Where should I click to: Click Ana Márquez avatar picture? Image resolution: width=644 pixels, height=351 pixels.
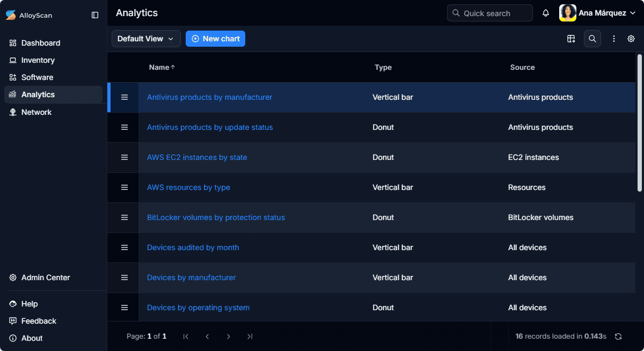click(568, 13)
